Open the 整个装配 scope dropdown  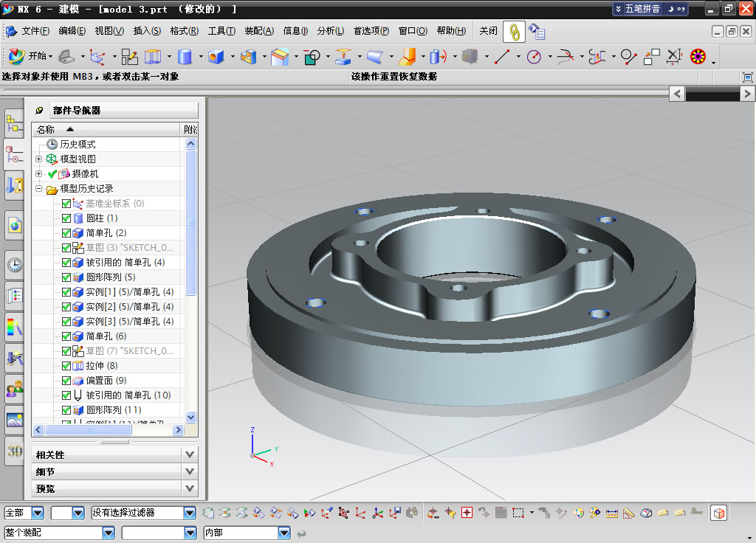click(109, 533)
